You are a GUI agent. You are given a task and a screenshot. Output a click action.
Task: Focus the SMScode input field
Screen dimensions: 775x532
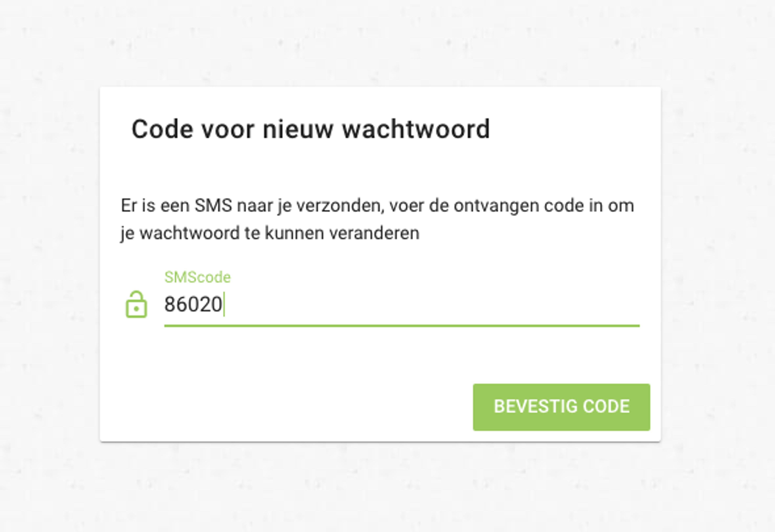point(402,305)
